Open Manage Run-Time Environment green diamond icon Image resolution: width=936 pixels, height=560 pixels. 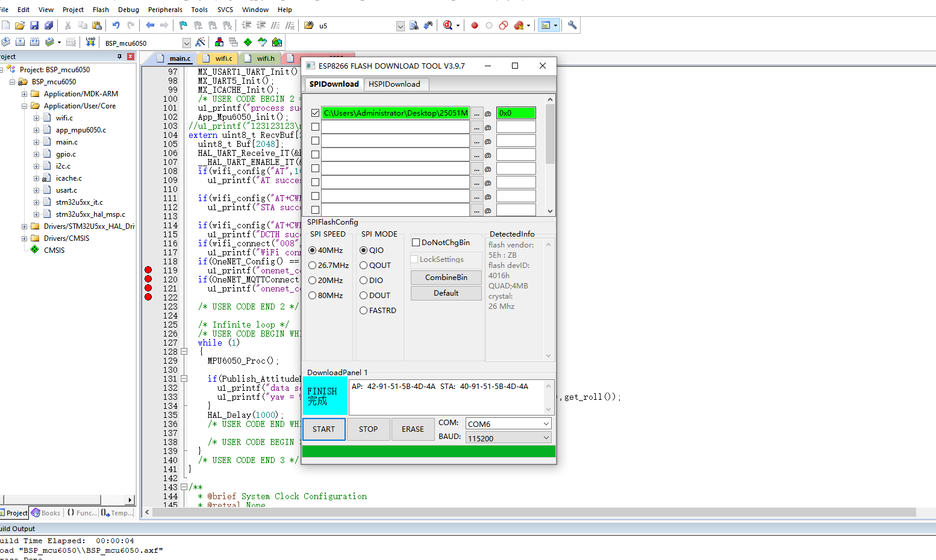248,42
